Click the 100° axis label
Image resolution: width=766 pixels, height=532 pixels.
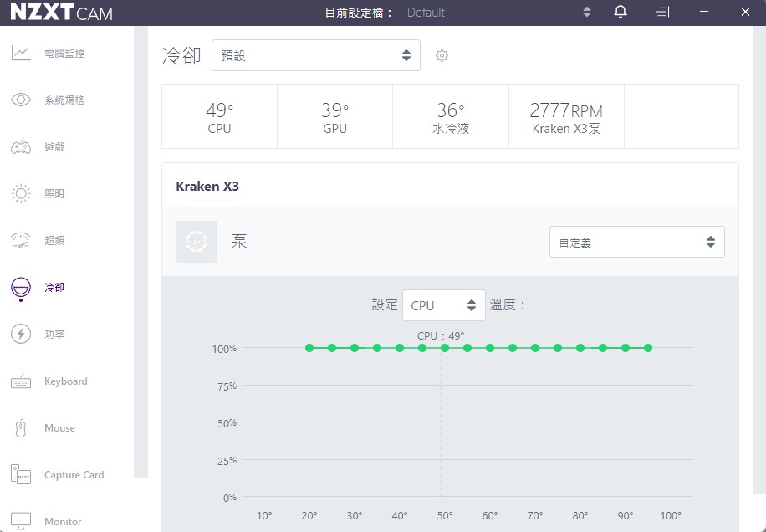pyautogui.click(x=671, y=516)
